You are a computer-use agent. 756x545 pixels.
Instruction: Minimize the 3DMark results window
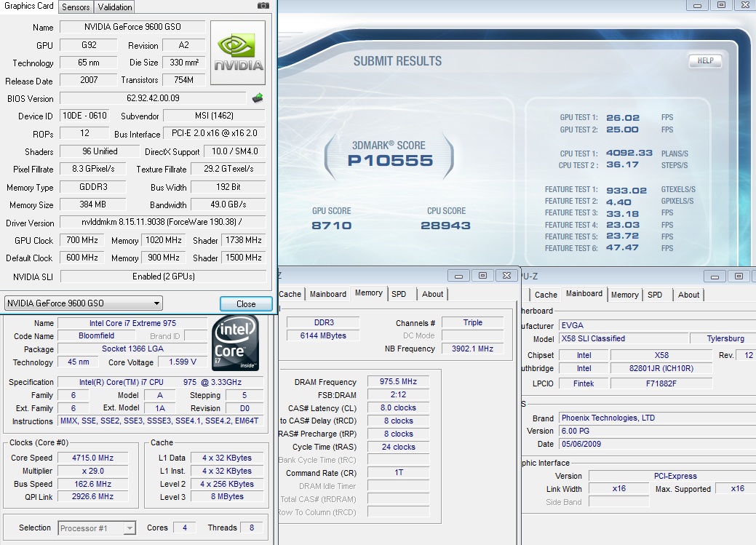pos(697,5)
